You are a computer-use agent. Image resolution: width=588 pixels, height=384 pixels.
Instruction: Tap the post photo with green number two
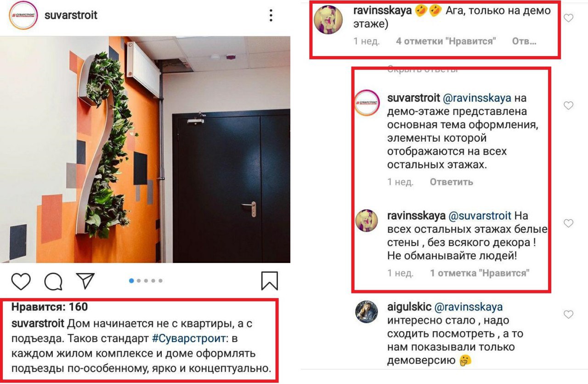[x=145, y=149]
